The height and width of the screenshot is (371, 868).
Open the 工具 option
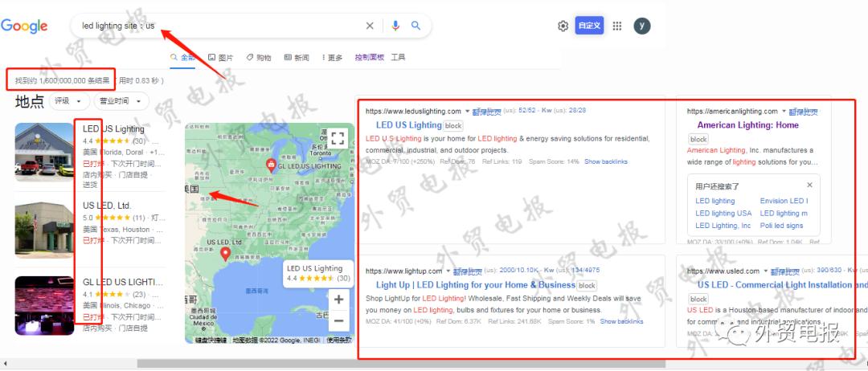click(399, 57)
